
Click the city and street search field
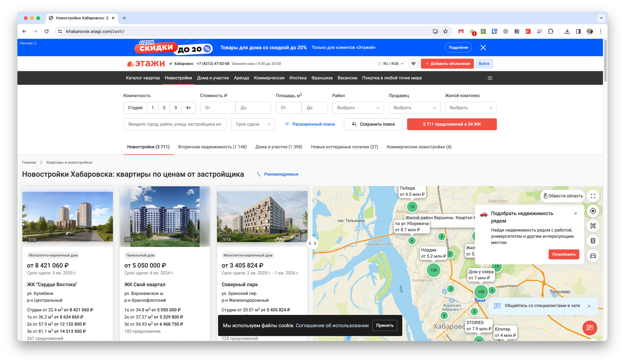(175, 124)
